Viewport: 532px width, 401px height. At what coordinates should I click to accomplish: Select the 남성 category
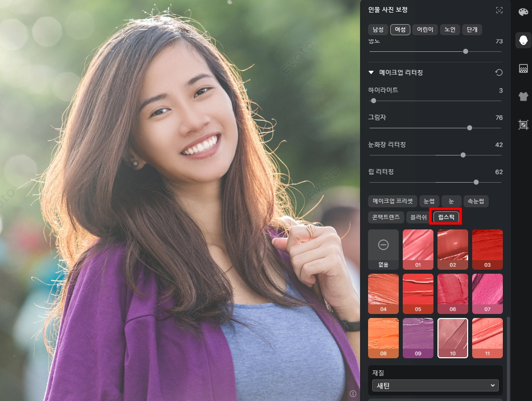378,30
